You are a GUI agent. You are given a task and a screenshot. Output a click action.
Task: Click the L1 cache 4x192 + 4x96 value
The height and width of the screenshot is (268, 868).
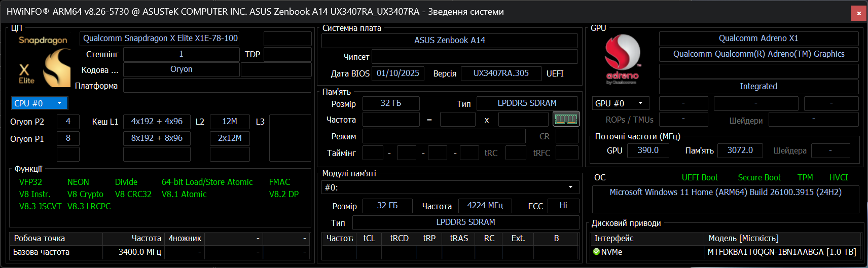point(157,122)
